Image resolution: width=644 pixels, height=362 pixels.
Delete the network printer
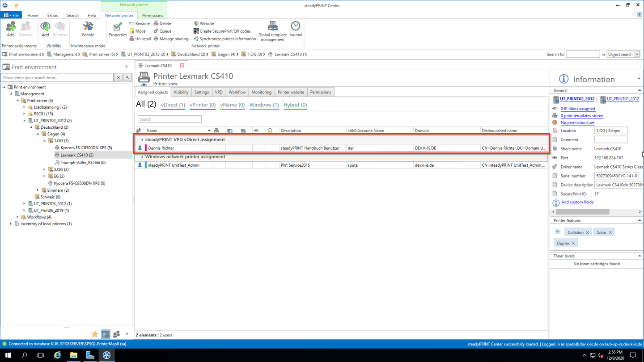click(162, 23)
